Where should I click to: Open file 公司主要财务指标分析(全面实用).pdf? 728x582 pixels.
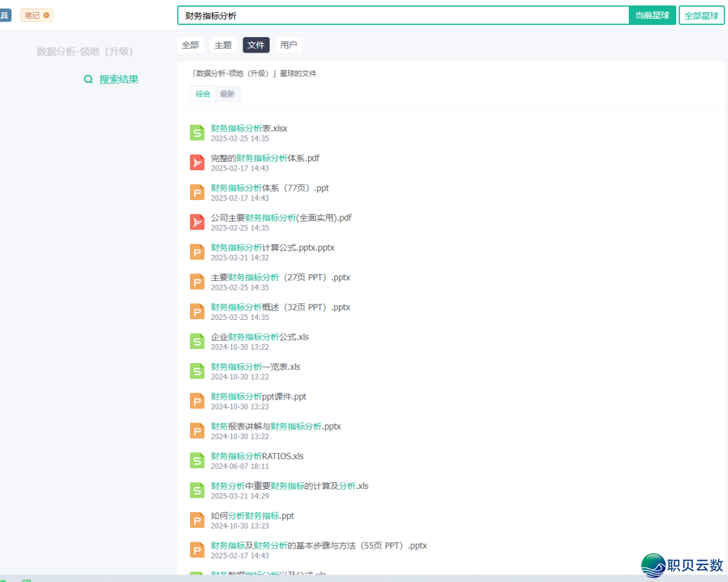[x=281, y=218]
